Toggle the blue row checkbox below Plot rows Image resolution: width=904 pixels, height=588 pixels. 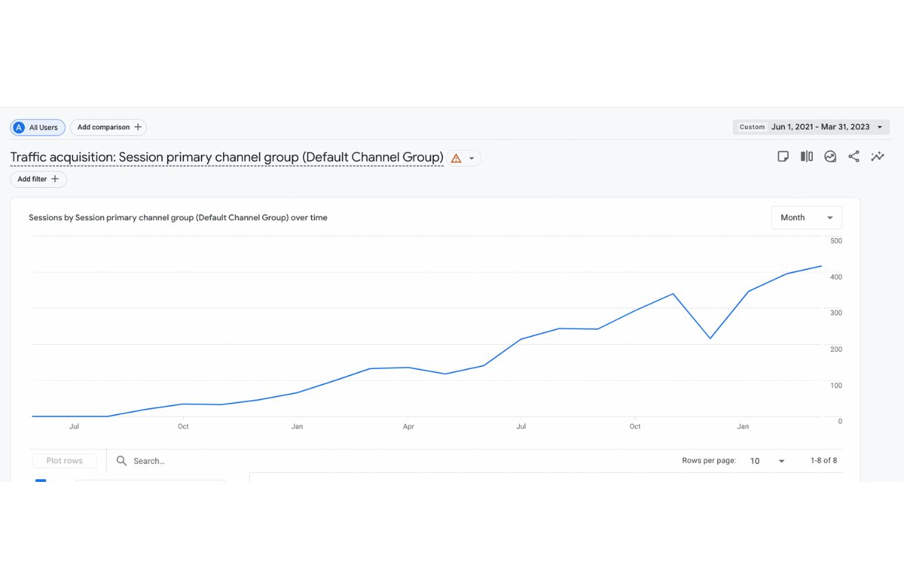point(41,481)
